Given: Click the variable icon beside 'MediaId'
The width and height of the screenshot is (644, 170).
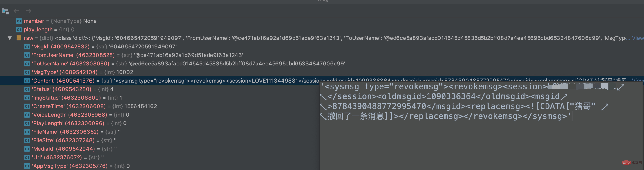Looking at the screenshot, I should point(27,149).
